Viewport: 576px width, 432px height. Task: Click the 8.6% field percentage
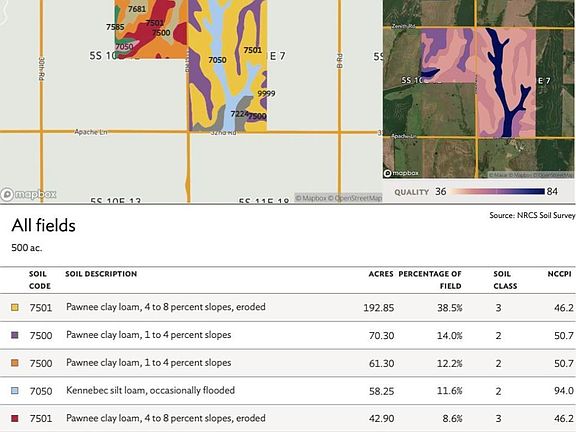pyautogui.click(x=452, y=419)
